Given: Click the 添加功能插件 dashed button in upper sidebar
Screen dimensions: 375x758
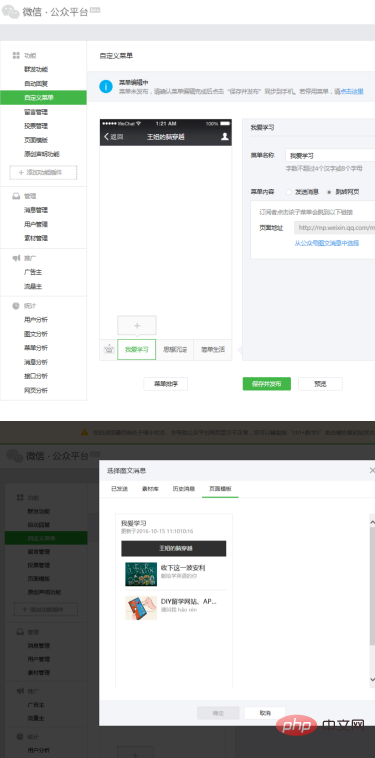Looking at the screenshot, I should 43,172.
